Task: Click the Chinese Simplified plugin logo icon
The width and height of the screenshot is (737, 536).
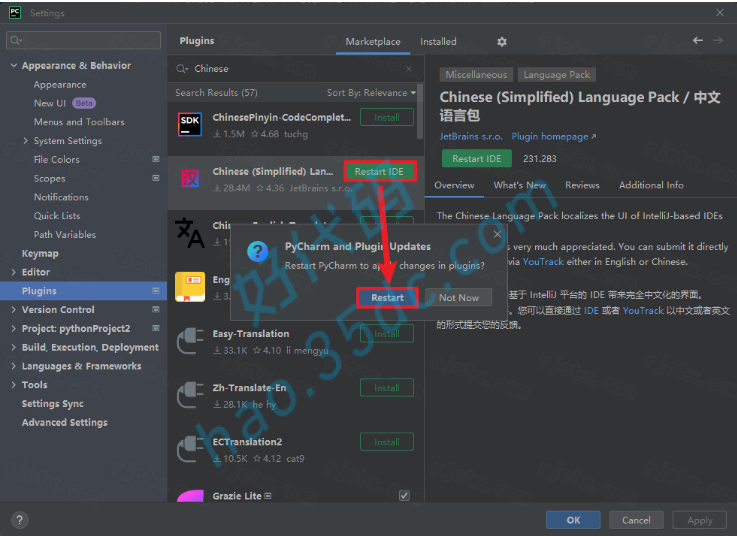Action: tap(190, 179)
